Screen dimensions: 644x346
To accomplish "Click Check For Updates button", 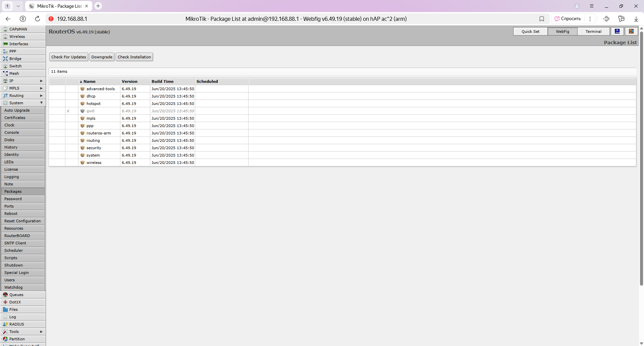I will click(69, 57).
